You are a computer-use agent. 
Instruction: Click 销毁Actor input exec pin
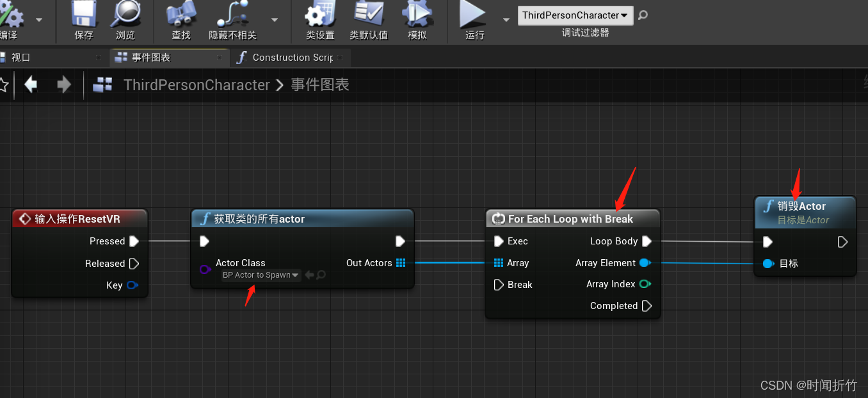point(768,242)
